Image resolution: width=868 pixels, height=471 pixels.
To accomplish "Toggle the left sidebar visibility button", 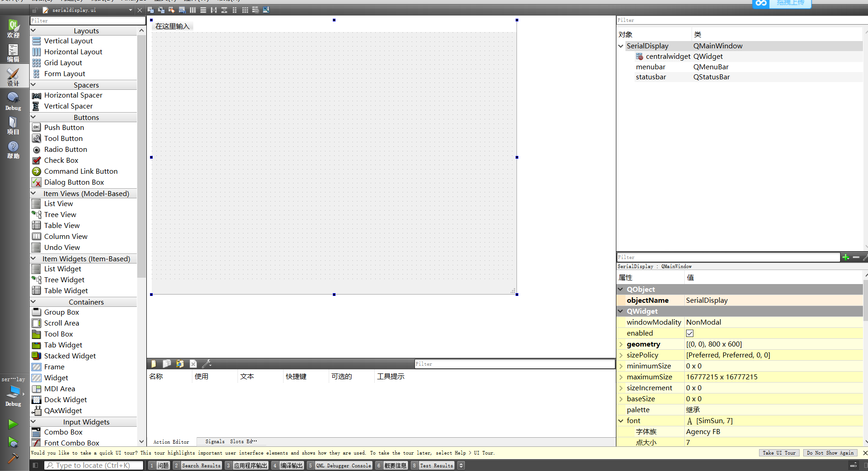I will tap(36, 466).
